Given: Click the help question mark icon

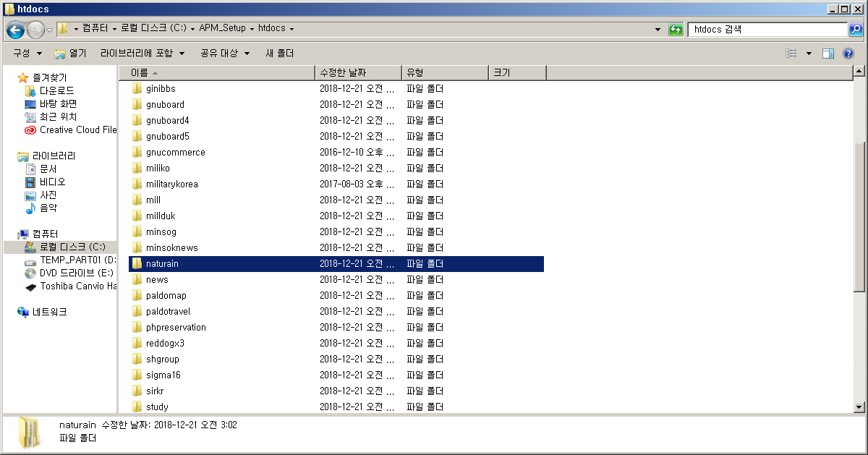Looking at the screenshot, I should [848, 54].
